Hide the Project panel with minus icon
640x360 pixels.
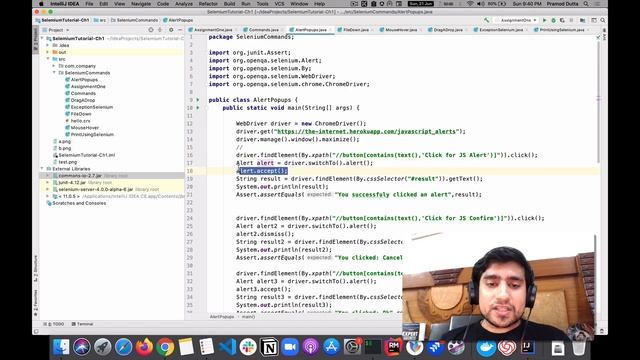tap(180, 30)
